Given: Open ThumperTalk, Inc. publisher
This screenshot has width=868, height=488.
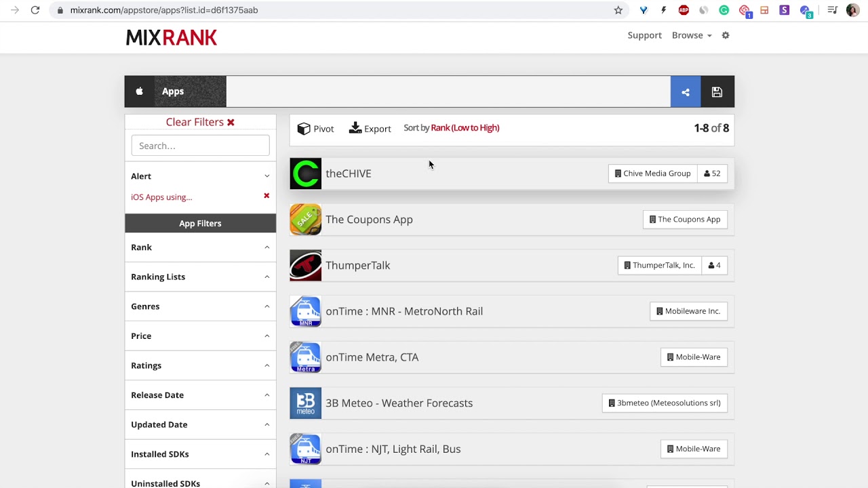Looking at the screenshot, I should tap(659, 266).
